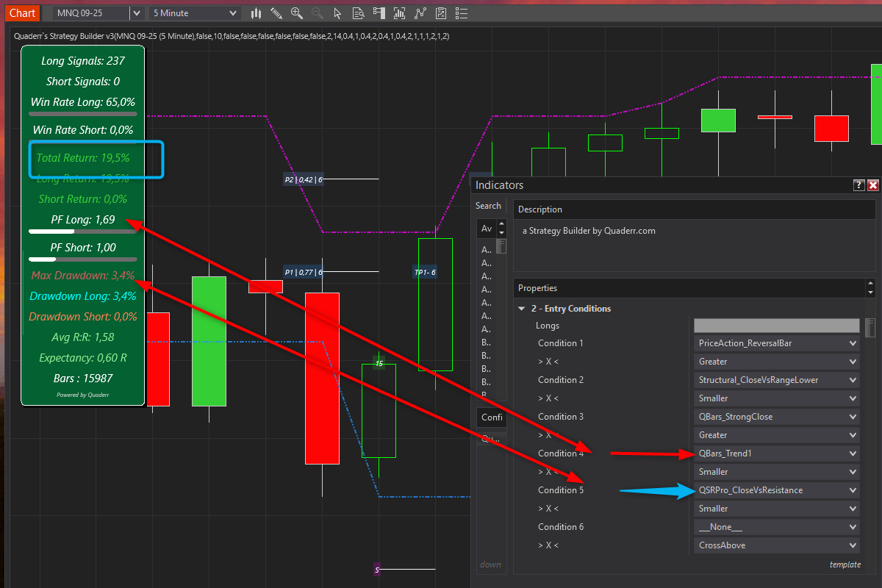
Task: Click the Longs gray color field
Action: click(776, 326)
